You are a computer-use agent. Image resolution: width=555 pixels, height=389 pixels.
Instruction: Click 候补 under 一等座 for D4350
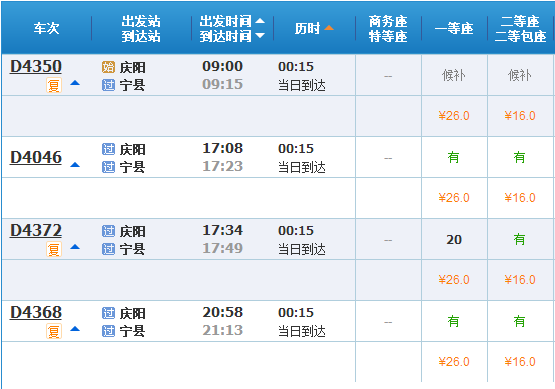click(454, 75)
